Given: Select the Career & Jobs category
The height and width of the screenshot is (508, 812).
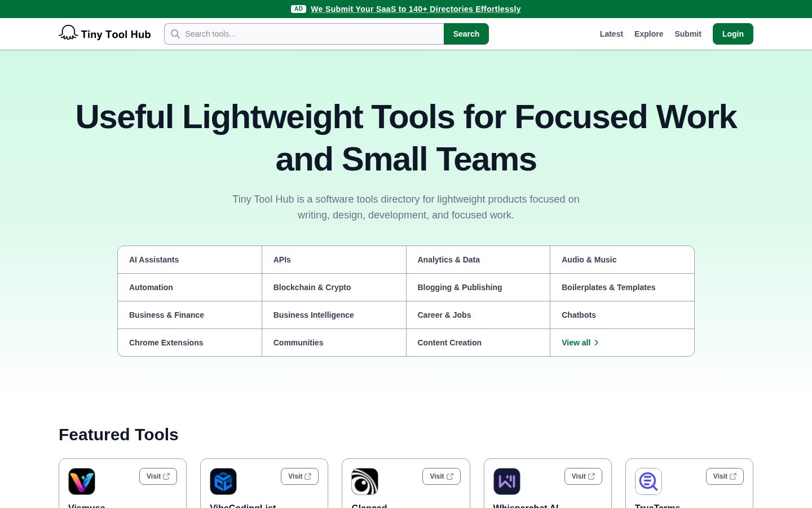Looking at the screenshot, I should pos(478,315).
